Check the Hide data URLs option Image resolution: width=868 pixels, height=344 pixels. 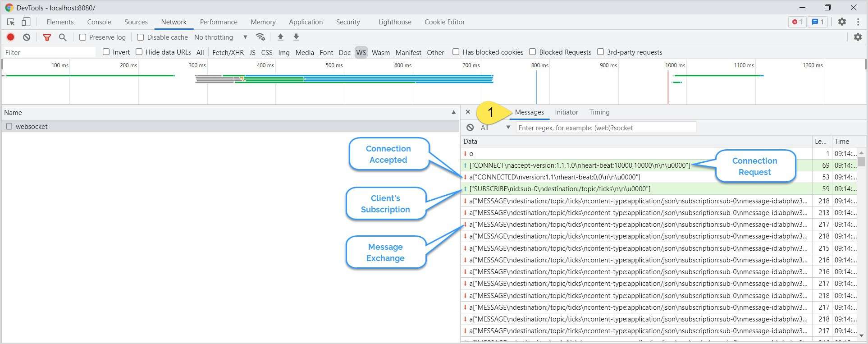pyautogui.click(x=139, y=52)
